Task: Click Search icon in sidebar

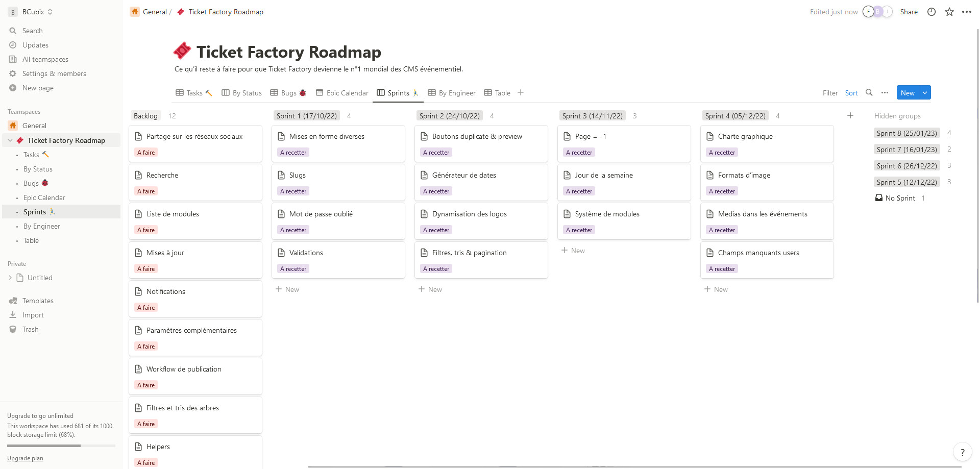Action: 13,31
